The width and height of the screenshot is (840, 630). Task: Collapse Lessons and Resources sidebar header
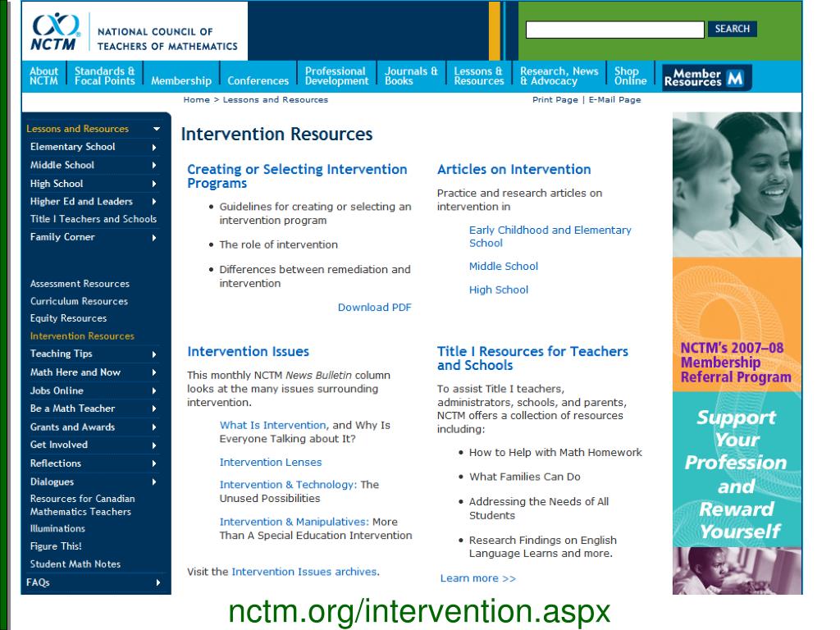click(x=157, y=129)
